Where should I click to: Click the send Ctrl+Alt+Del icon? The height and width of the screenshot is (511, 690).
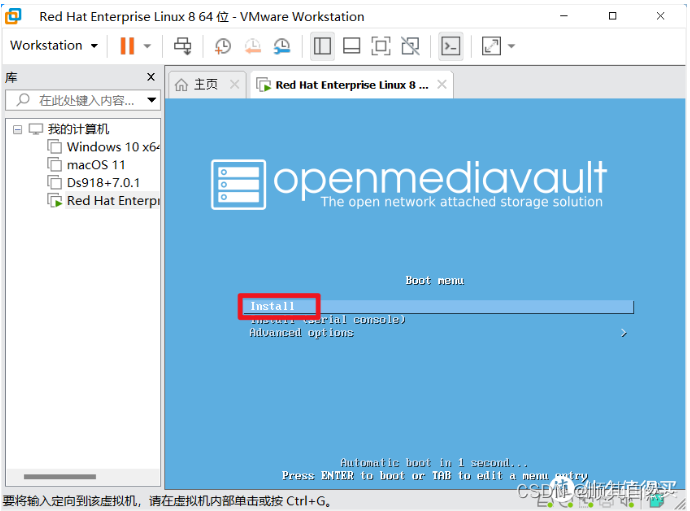point(183,46)
